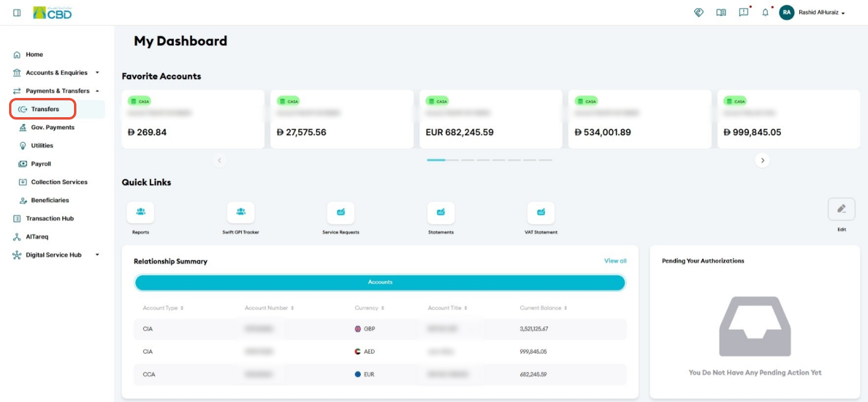Collapse the Payments & Transfers section
Image resolution: width=868 pixels, height=402 pixels.
click(57, 91)
